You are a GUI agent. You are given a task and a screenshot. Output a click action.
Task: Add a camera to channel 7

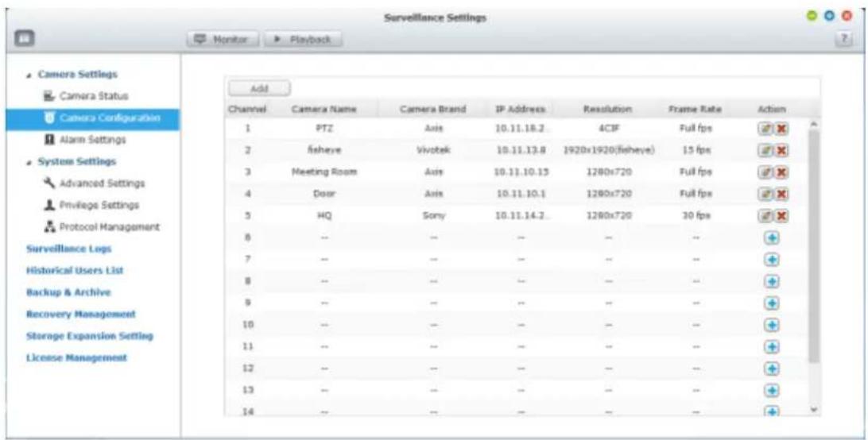tap(773, 259)
